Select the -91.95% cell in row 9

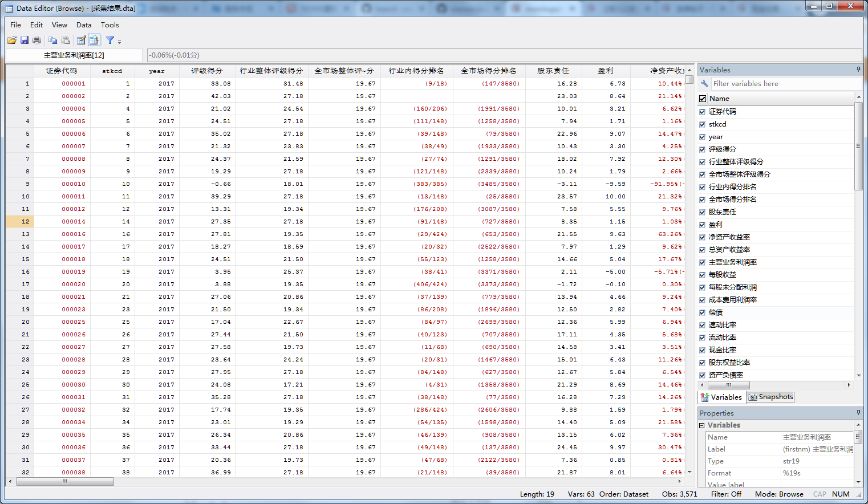click(657, 184)
